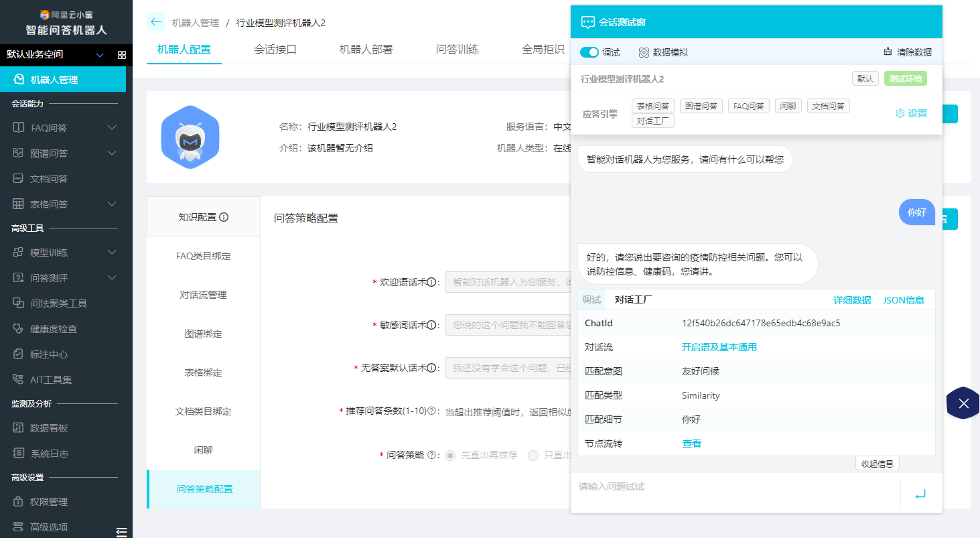Click the AIT工具集 phone icon
The width and height of the screenshot is (980, 538).
pos(19,380)
